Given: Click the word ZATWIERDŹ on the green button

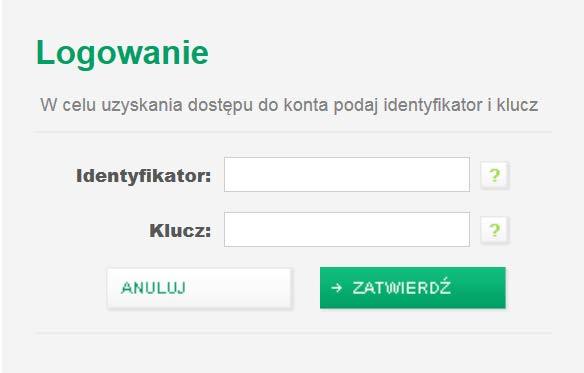Looking at the screenshot, I should (402, 287).
